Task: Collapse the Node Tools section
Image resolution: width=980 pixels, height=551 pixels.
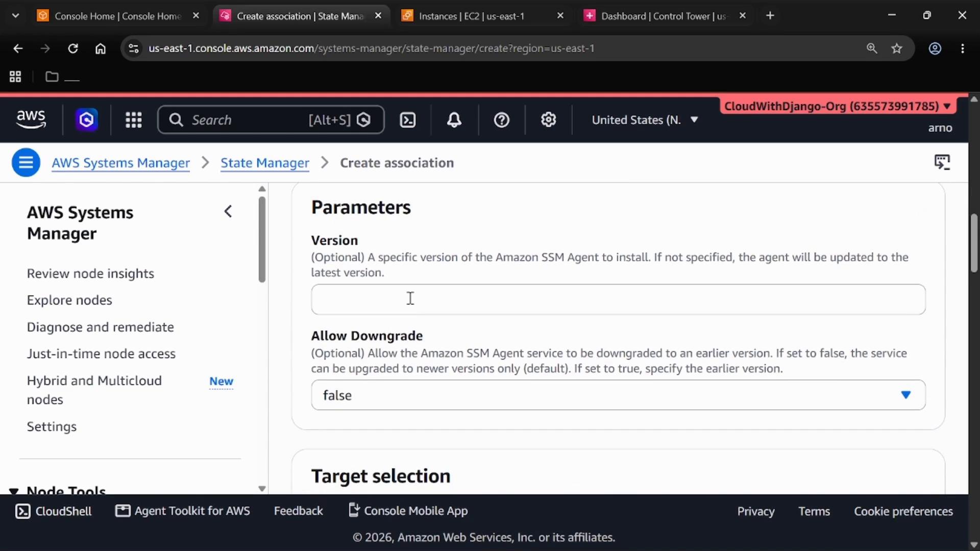Action: [x=14, y=491]
